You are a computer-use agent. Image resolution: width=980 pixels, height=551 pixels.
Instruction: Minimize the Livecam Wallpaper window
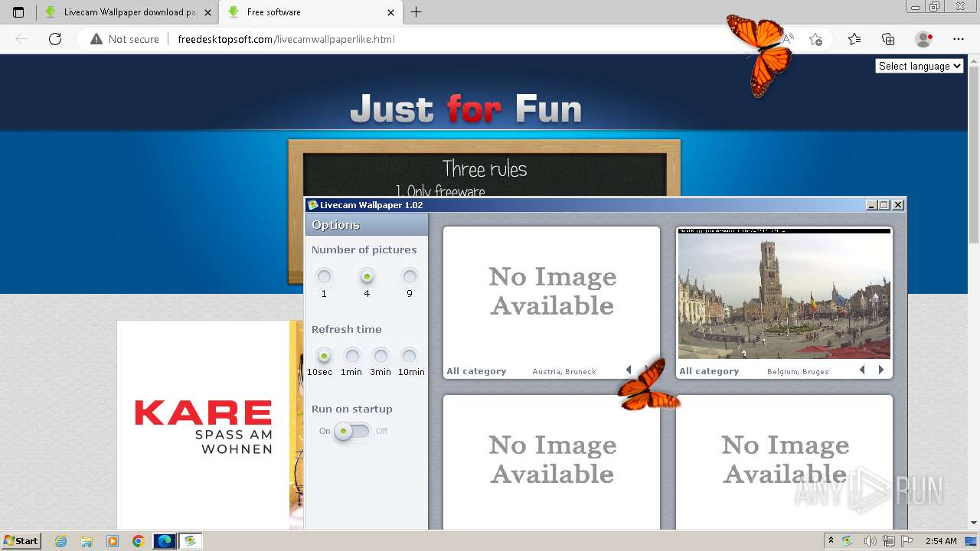coord(871,205)
